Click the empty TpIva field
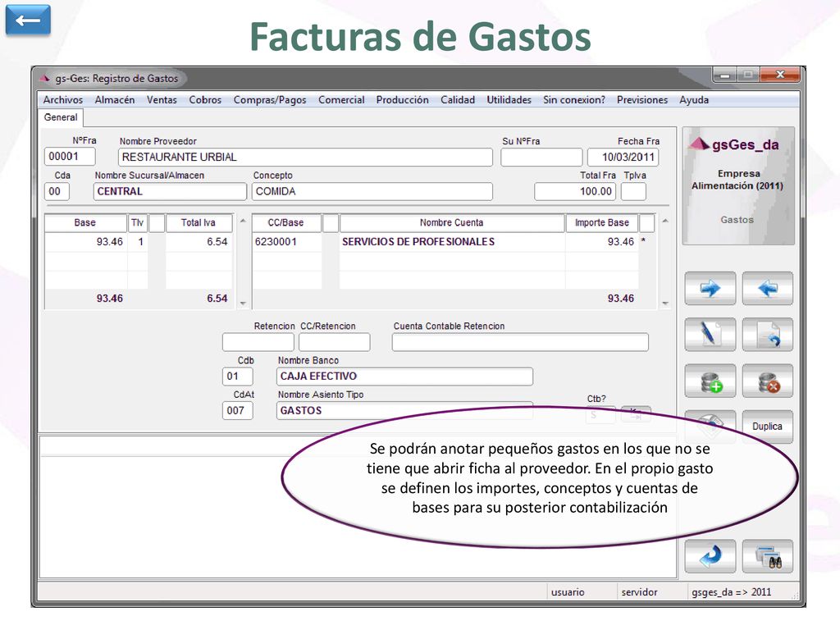This screenshot has width=840, height=630. tap(633, 191)
